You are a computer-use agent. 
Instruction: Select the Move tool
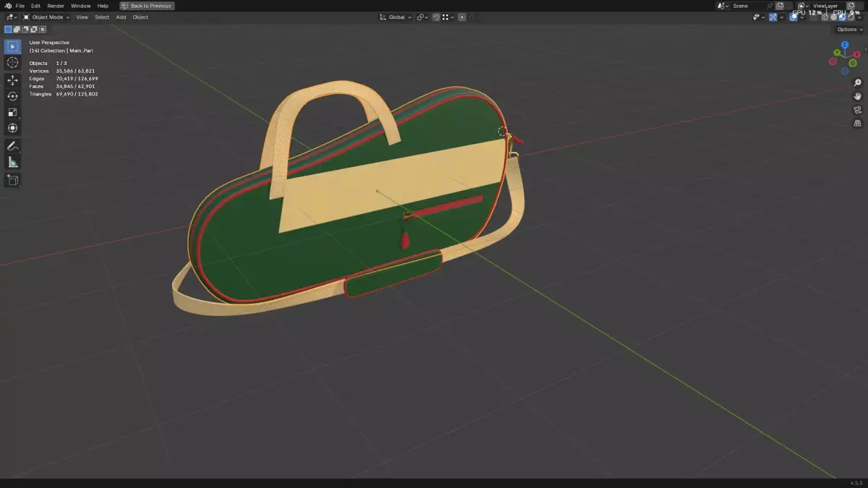point(12,80)
